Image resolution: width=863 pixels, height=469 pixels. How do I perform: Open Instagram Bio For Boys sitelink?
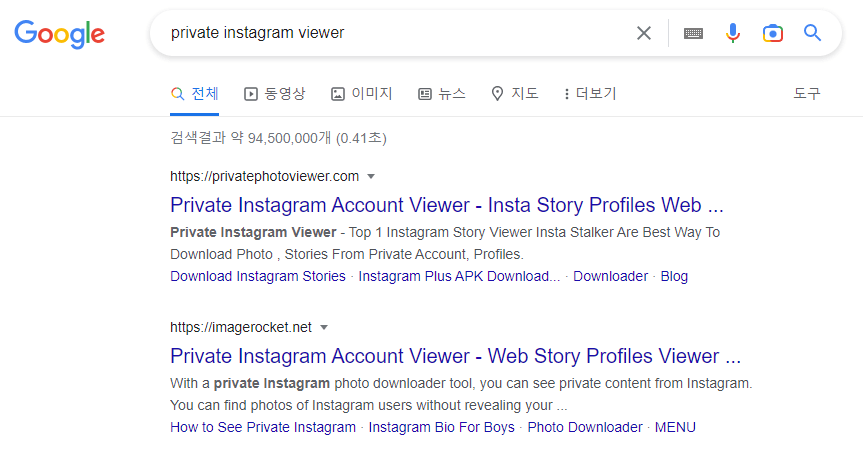[x=441, y=427]
